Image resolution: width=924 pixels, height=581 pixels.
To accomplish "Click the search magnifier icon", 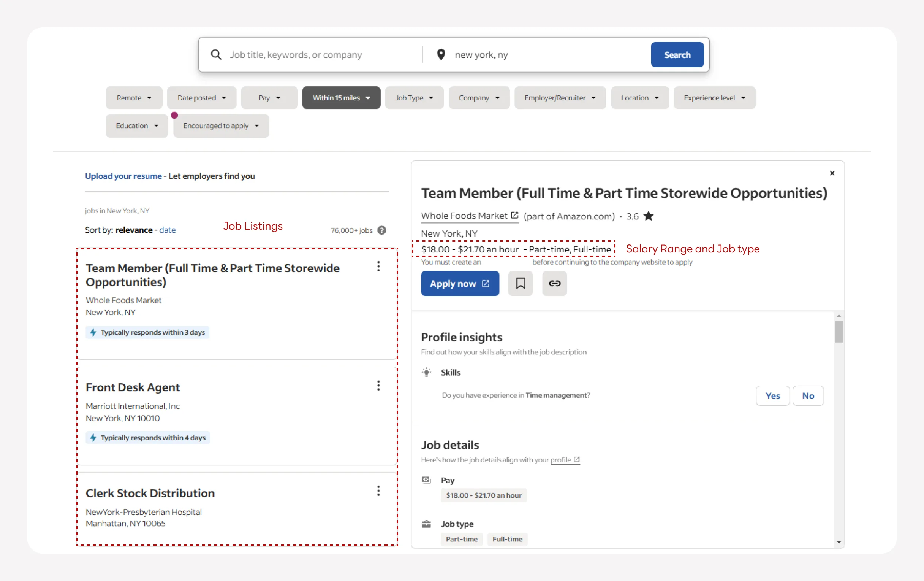I will pyautogui.click(x=216, y=54).
